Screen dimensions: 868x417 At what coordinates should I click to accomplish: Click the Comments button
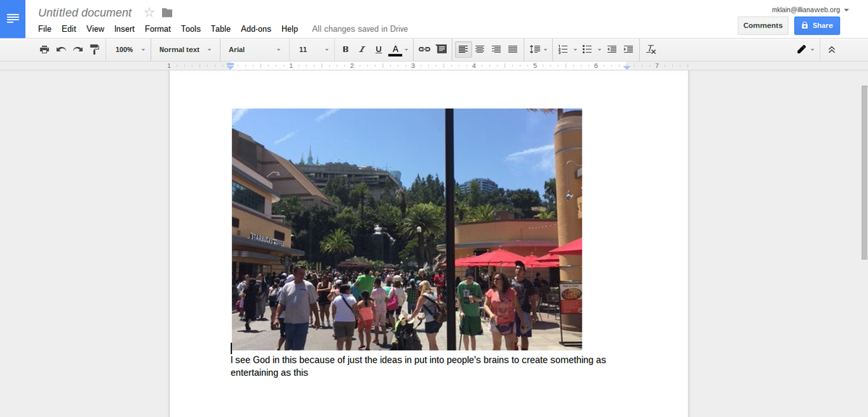[763, 25]
